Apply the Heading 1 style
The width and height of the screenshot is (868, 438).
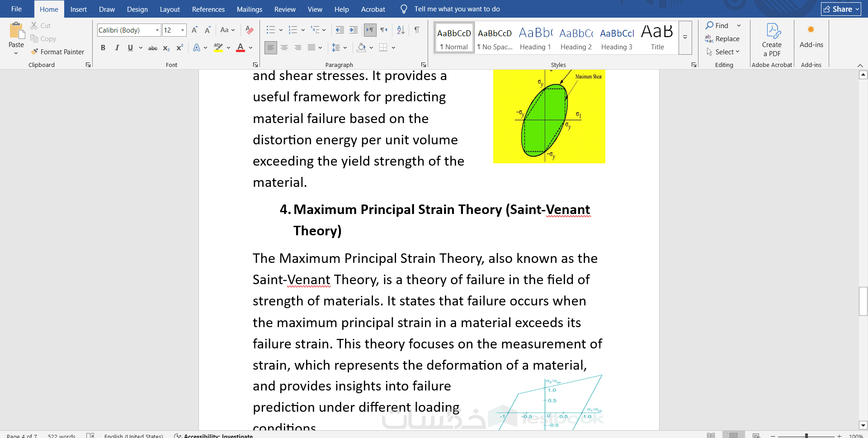[x=535, y=38]
